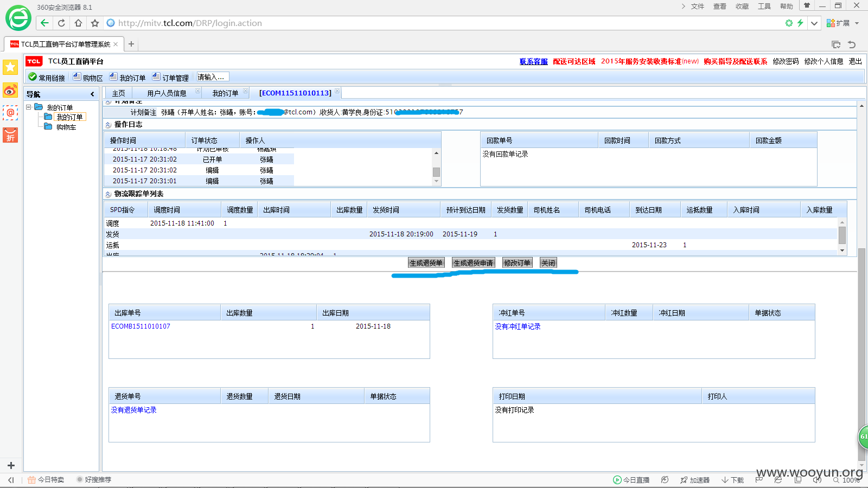The height and width of the screenshot is (488, 868).
Task: Open 今日直播 in status bar
Action: tap(631, 480)
